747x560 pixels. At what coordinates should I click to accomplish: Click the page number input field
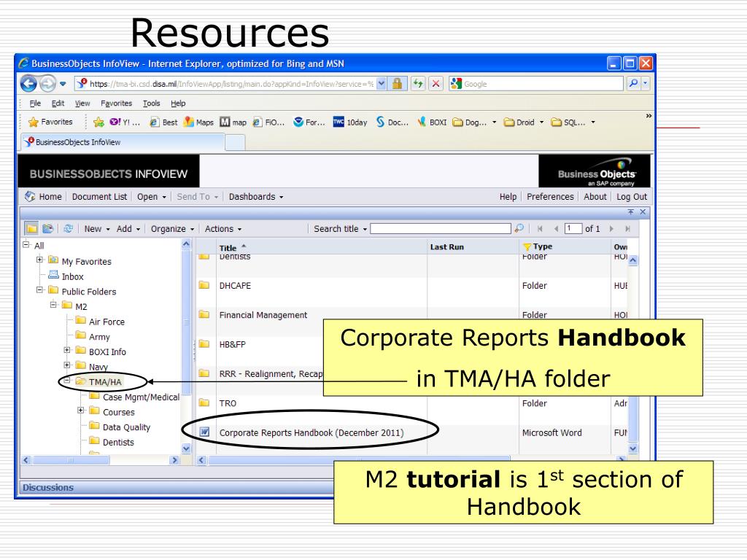(x=573, y=228)
